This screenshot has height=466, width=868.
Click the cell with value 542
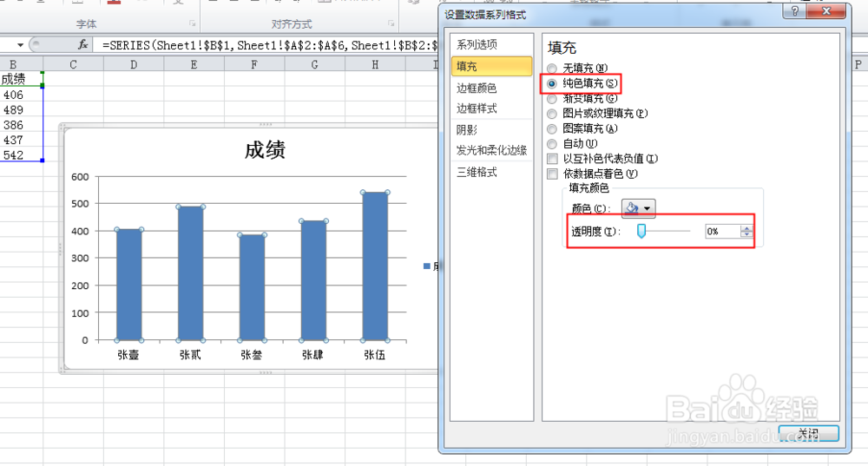pyautogui.click(x=21, y=155)
